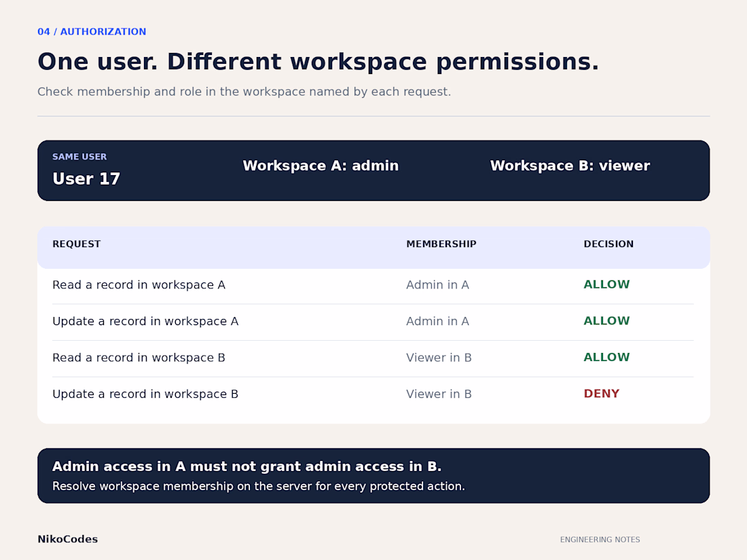Click "Admin in A" in the Read workspace A row
The width and height of the screenshot is (747, 560).
tap(437, 285)
